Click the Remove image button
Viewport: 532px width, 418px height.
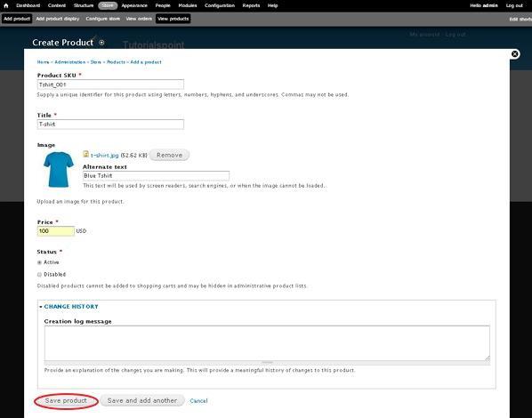[169, 155]
